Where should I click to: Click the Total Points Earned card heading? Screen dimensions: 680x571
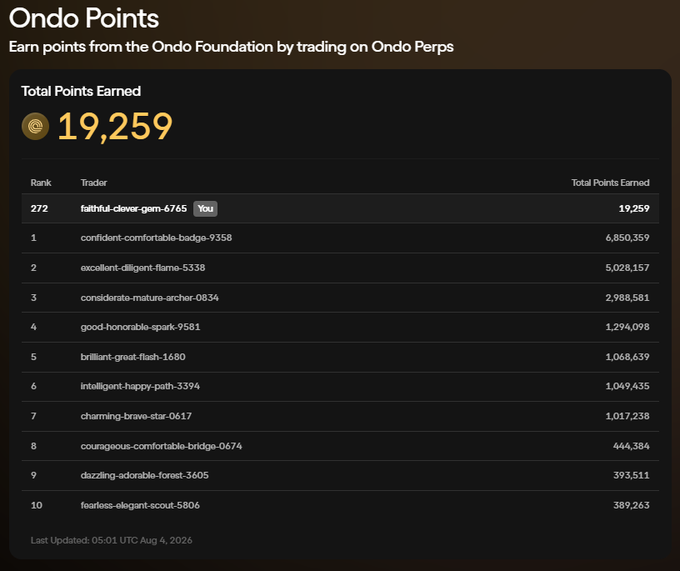[x=81, y=91]
